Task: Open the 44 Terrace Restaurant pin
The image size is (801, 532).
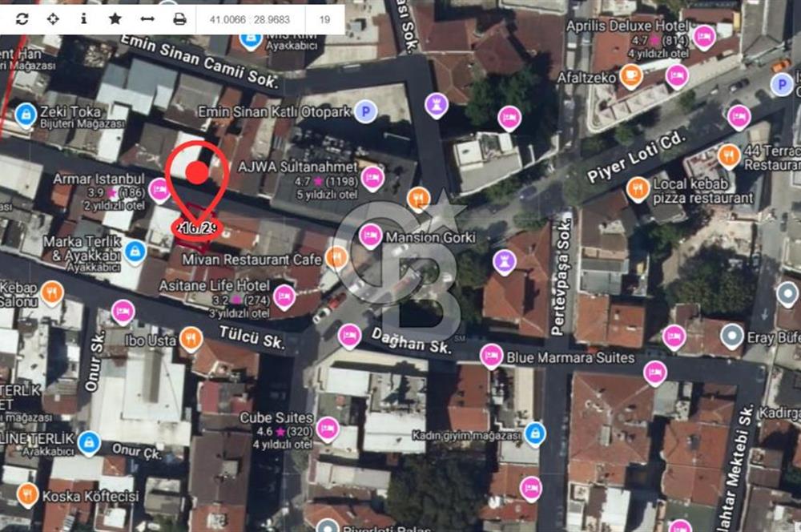Action: (728, 156)
